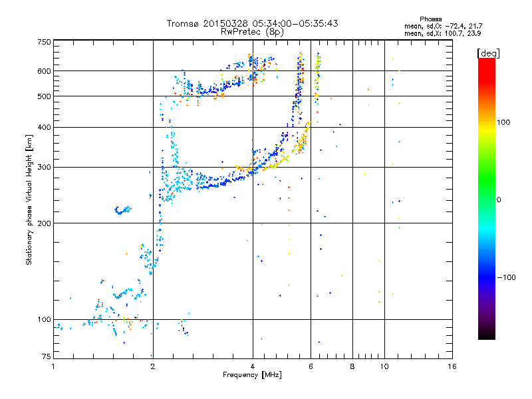Click the y-axis tick label '400'
This screenshot has height=399, width=532.
tap(45, 127)
